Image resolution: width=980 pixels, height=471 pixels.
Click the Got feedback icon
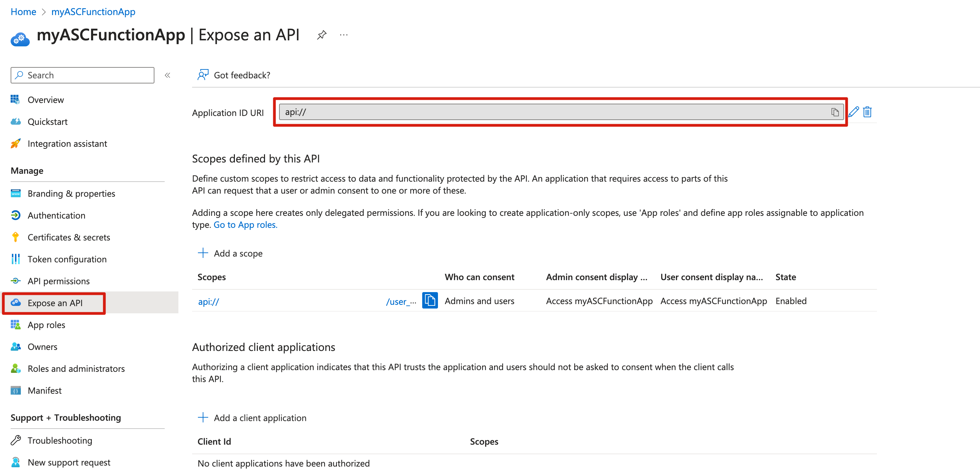point(203,75)
